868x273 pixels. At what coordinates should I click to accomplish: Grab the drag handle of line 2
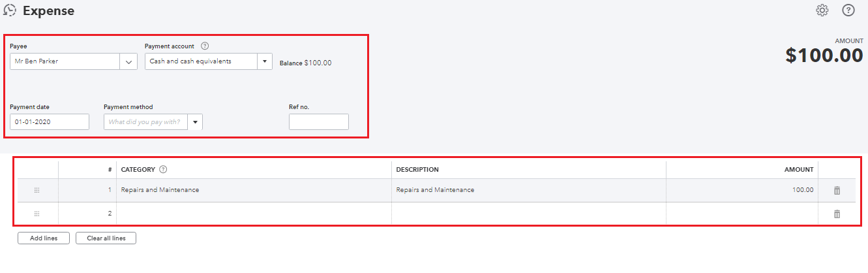(x=37, y=214)
